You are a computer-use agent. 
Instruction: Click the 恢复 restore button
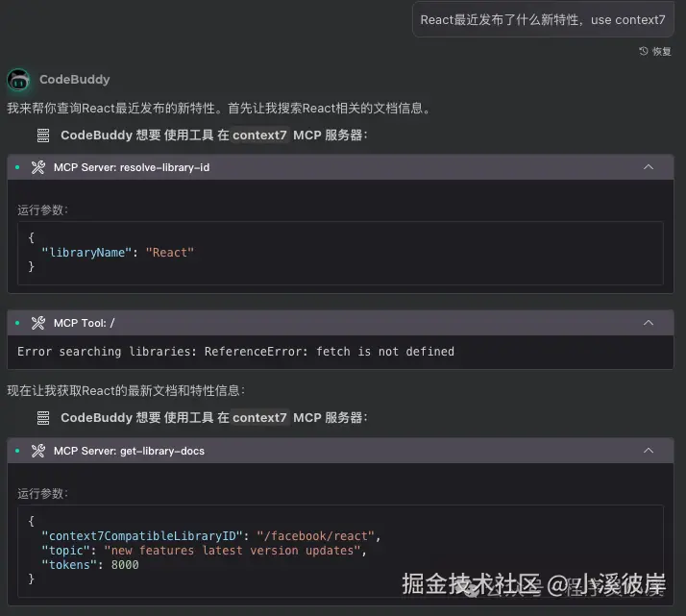(655, 51)
